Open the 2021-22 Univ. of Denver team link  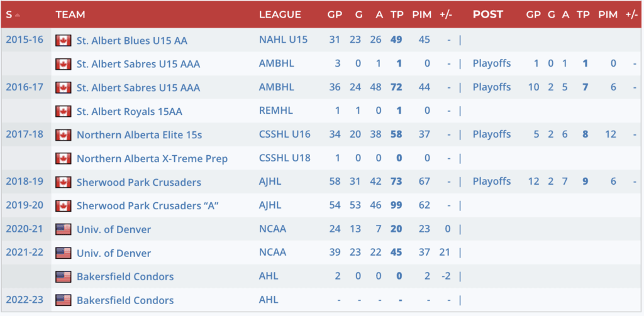(114, 253)
